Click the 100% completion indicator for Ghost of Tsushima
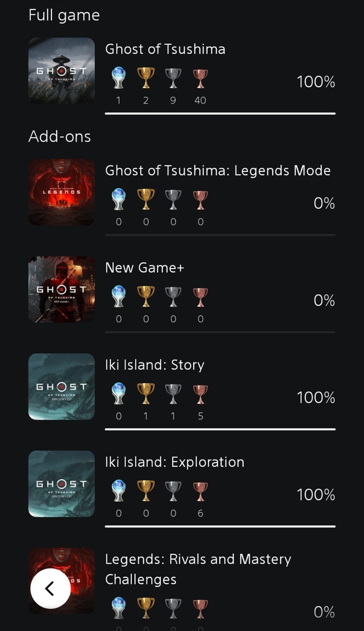Image resolution: width=364 pixels, height=631 pixels. pyautogui.click(x=316, y=82)
